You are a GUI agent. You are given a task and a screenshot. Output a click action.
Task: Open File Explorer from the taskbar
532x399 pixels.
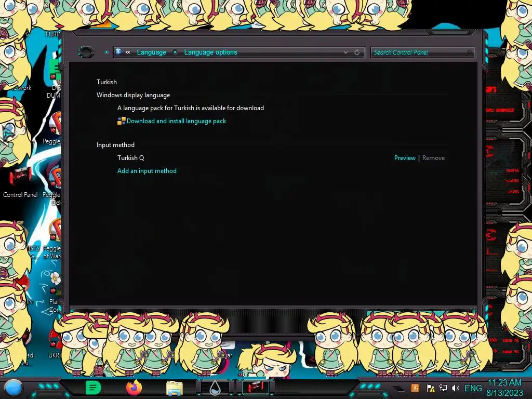point(175,388)
